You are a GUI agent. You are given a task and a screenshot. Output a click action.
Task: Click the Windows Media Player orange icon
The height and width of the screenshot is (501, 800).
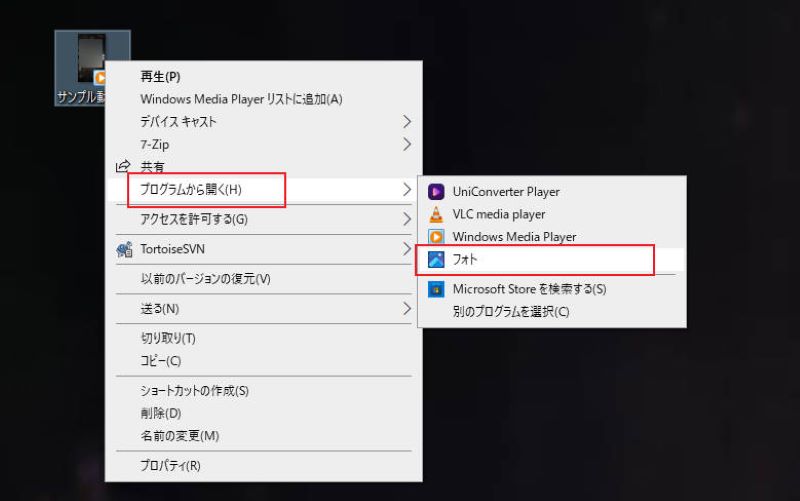[436, 237]
